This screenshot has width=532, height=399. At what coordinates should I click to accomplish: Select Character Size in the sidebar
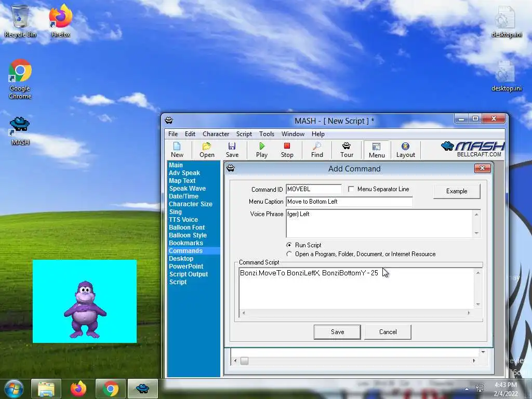[190, 204]
